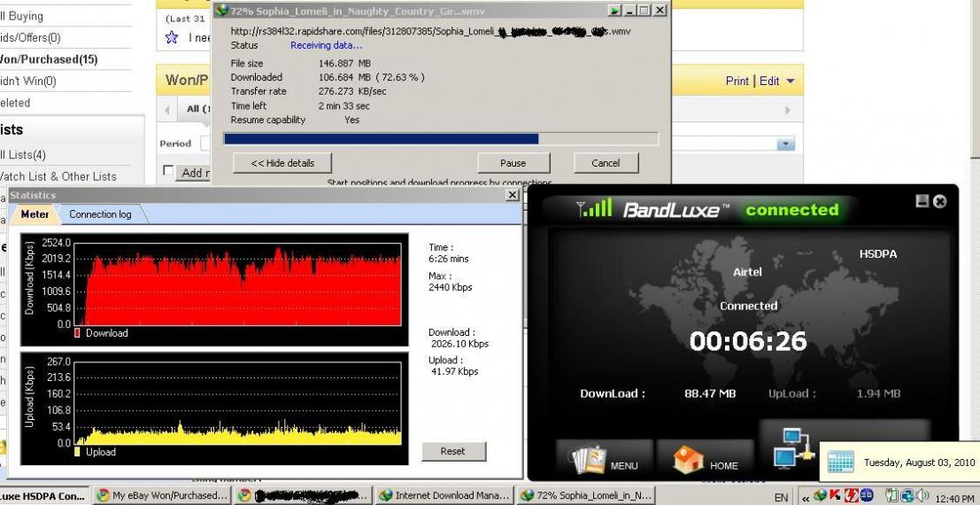Click the right scroll arrow in the tab row
The height and width of the screenshot is (505, 980).
coord(788,110)
